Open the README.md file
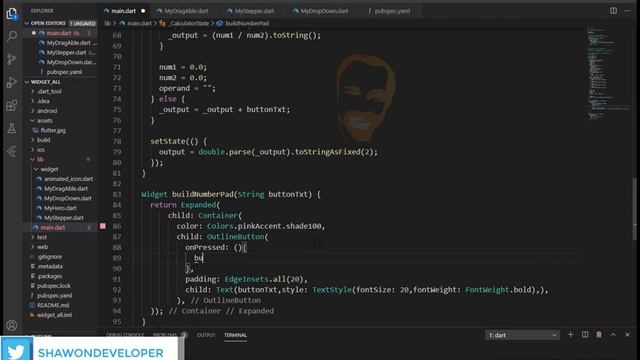640x360 pixels. 53,305
